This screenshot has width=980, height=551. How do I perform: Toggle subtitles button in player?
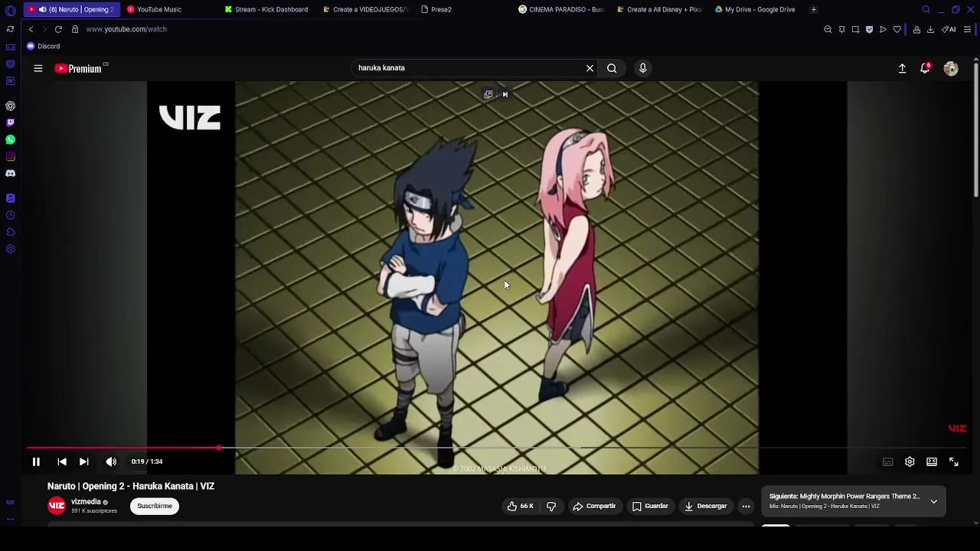point(888,461)
